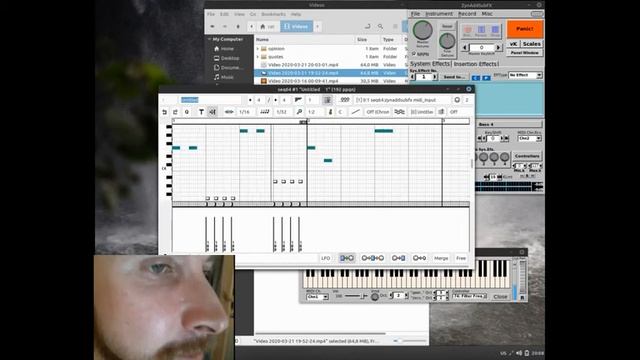The image size is (640, 360).
Task: Click the Send to... button
Action: (453, 77)
